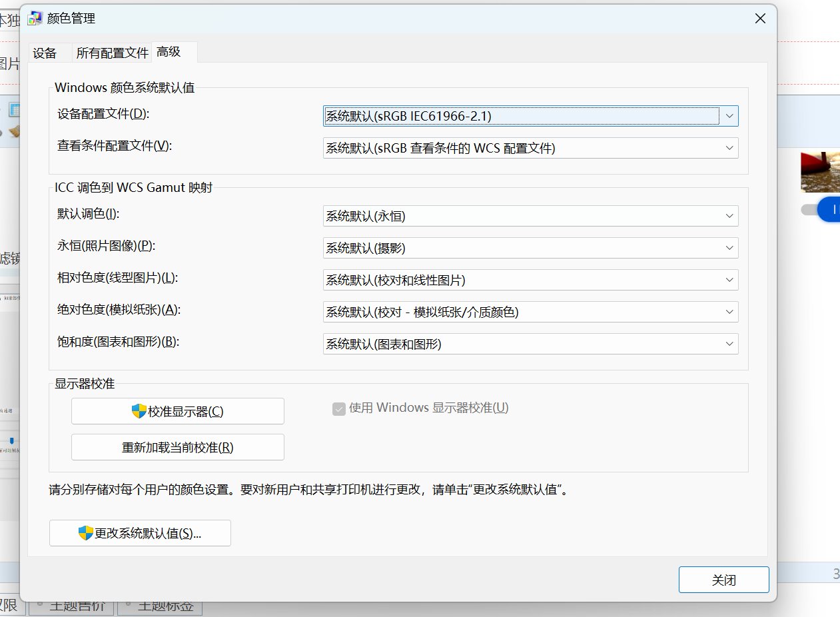This screenshot has height=617, width=840.
Task: Click the thumbnail image in background window
Action: coord(821,172)
